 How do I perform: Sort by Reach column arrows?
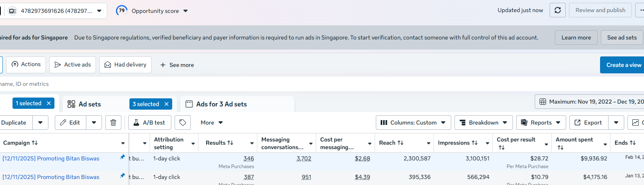pos(400,143)
